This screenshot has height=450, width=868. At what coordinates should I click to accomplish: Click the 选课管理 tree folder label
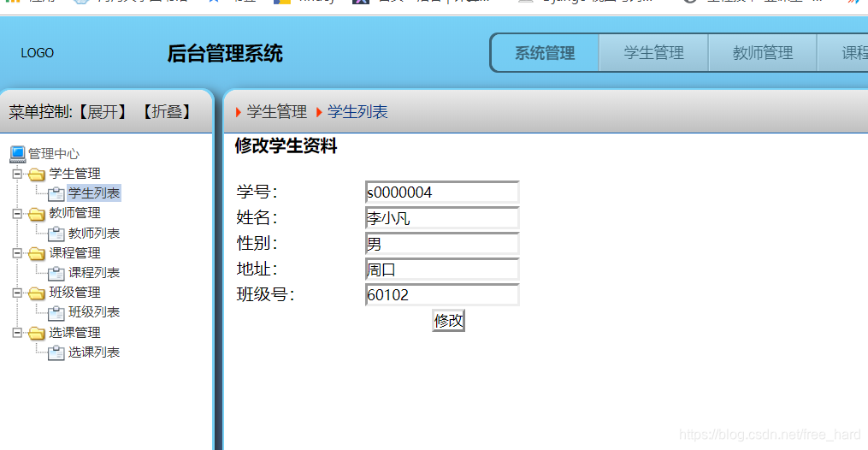tap(74, 332)
